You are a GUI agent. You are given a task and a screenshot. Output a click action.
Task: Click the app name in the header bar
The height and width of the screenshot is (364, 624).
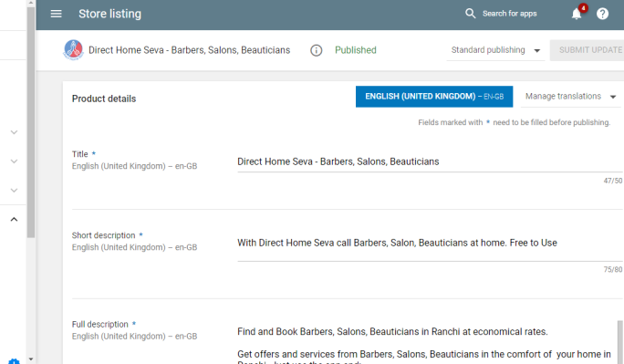point(189,50)
